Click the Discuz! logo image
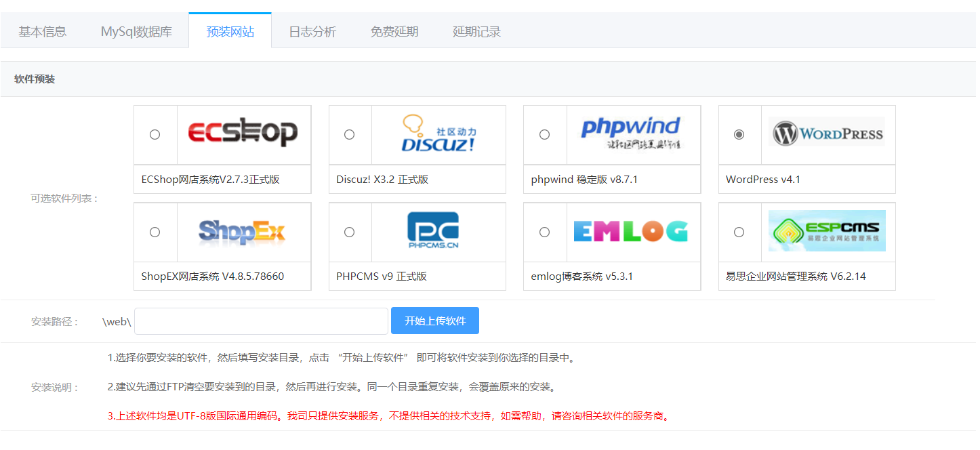The height and width of the screenshot is (450, 980). pyautogui.click(x=438, y=134)
